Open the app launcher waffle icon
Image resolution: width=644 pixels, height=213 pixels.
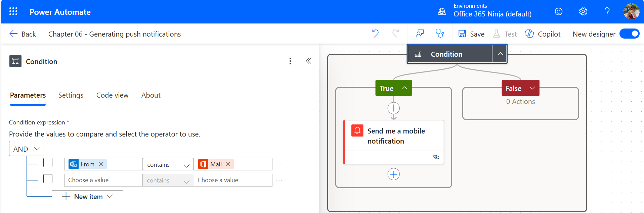point(13,12)
